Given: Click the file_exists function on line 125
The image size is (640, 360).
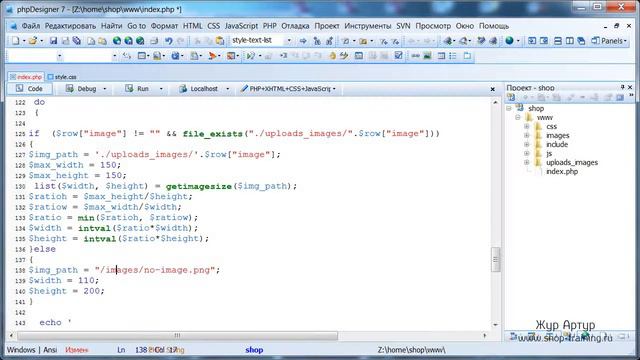Looking at the screenshot, I should (213, 133).
